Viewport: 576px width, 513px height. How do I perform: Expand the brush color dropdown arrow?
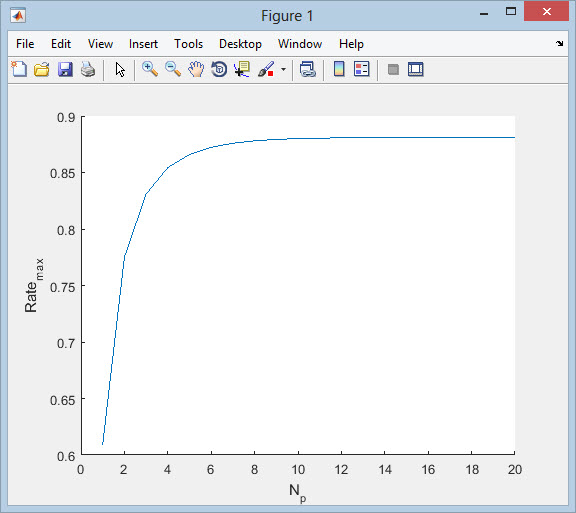pyautogui.click(x=283, y=69)
